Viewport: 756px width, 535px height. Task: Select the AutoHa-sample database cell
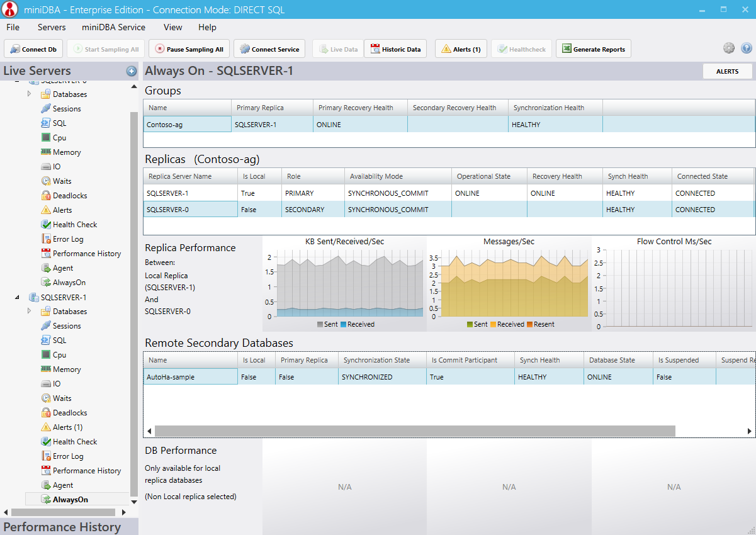[191, 377]
